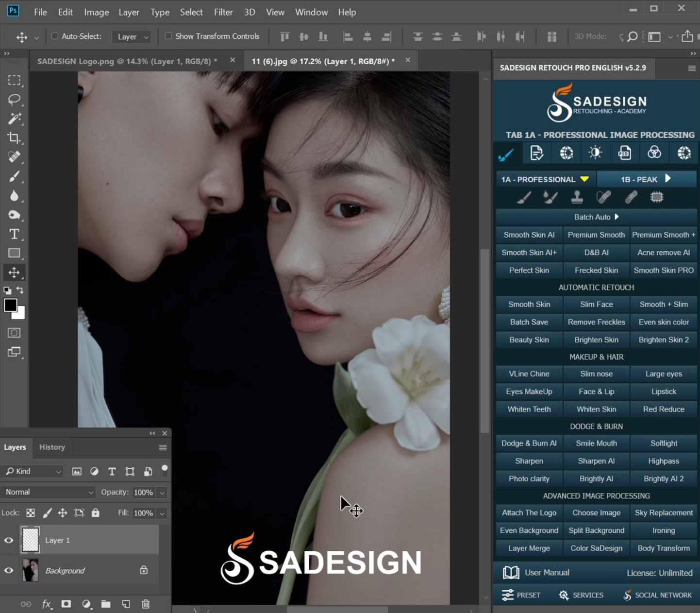This screenshot has width=700, height=613.
Task: Click the black foreground color swatch
Action: pyautogui.click(x=10, y=305)
